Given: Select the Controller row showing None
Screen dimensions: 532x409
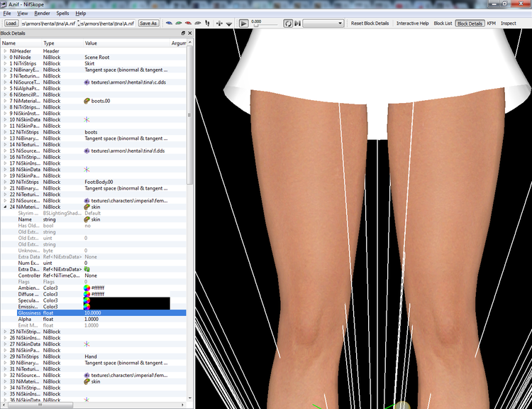Looking at the screenshot, I should (x=94, y=276).
